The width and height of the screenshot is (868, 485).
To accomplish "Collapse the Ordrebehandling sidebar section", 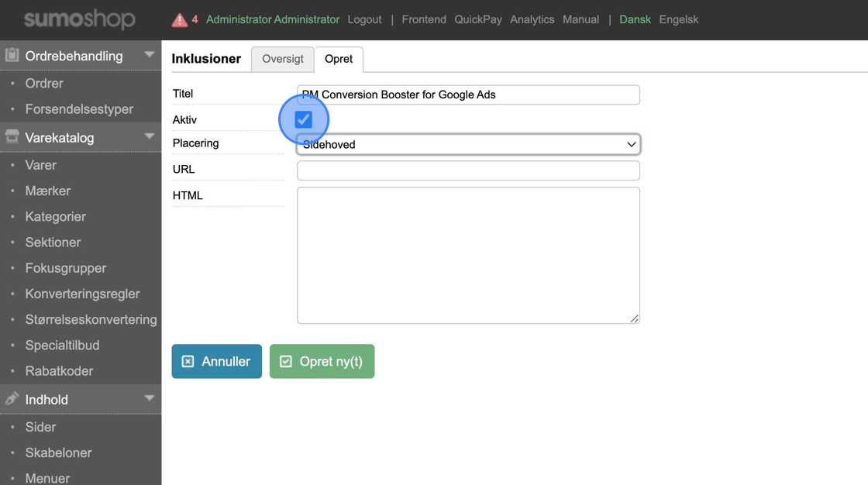I will pos(149,54).
